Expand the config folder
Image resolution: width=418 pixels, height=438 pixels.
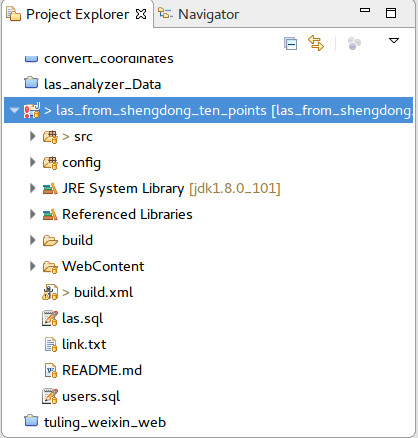(x=32, y=162)
